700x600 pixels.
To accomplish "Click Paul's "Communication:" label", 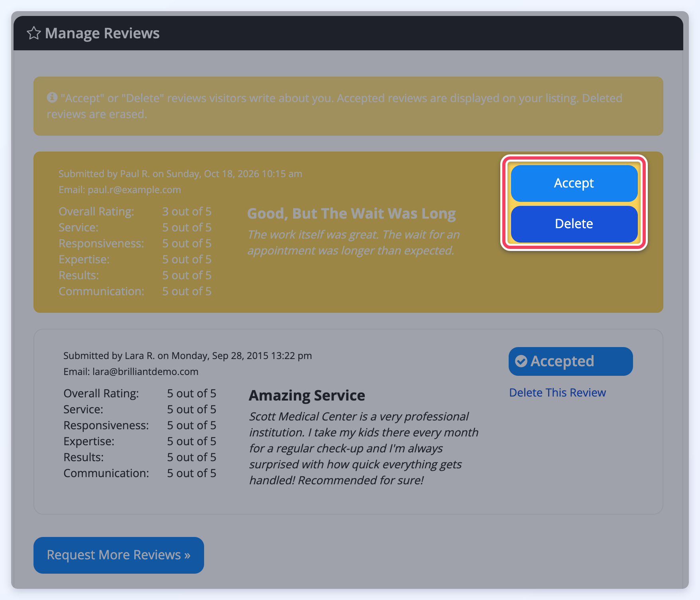I will point(101,291).
